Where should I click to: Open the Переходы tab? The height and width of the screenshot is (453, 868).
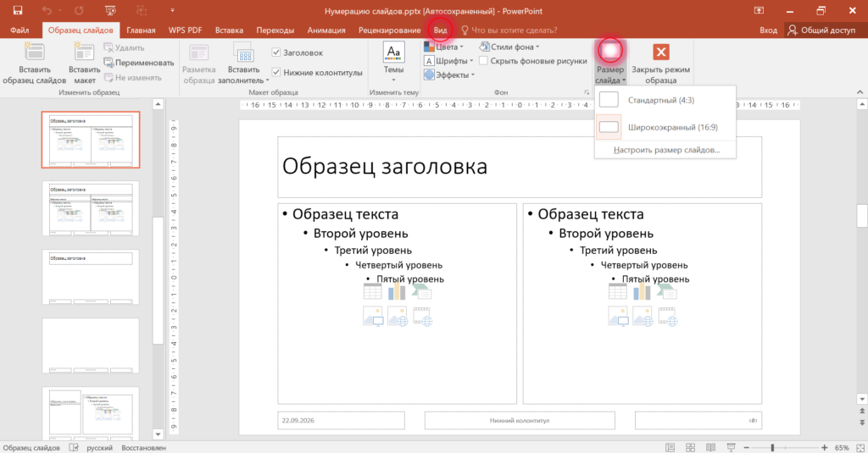(275, 30)
